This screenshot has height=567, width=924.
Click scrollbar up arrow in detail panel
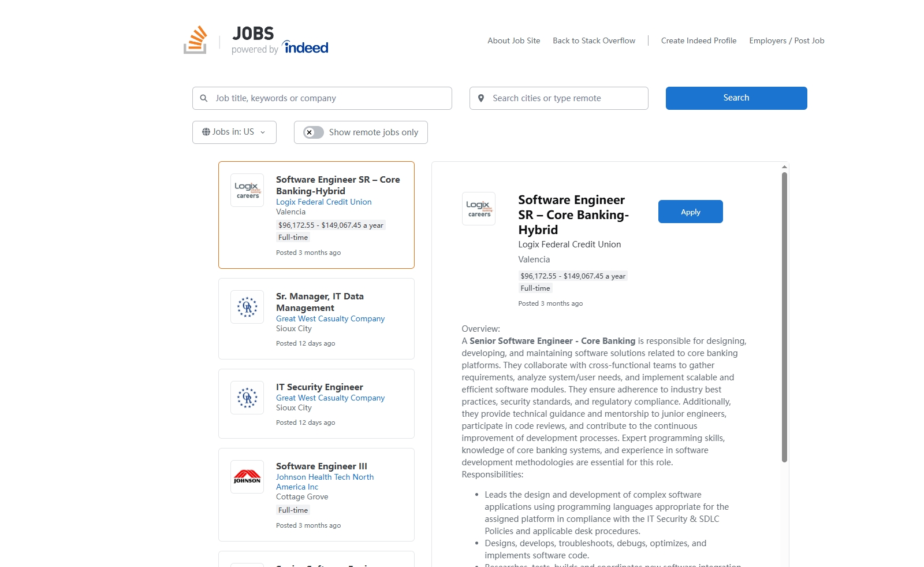(784, 166)
